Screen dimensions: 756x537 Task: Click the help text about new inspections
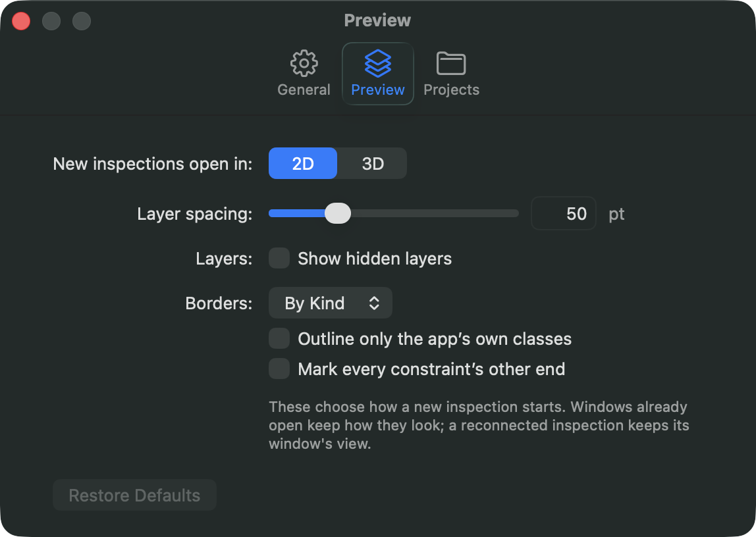479,425
